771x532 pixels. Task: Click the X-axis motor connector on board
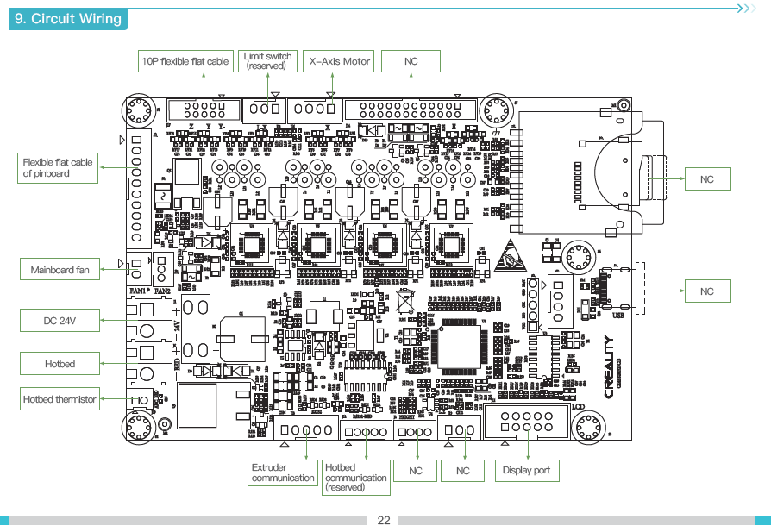[315, 110]
